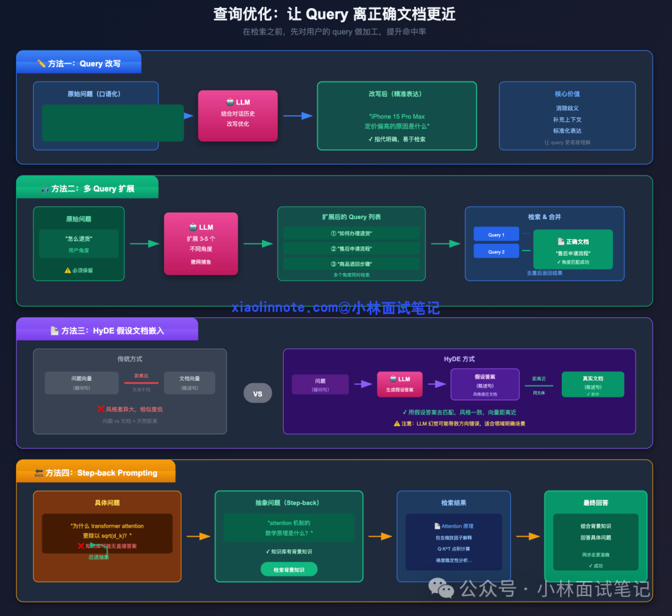Click the headphones icon beside 方法二
The height and width of the screenshot is (616, 672).
pos(45,189)
